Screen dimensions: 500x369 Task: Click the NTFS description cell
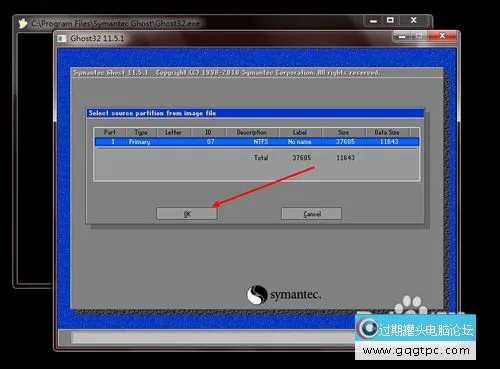click(x=261, y=142)
